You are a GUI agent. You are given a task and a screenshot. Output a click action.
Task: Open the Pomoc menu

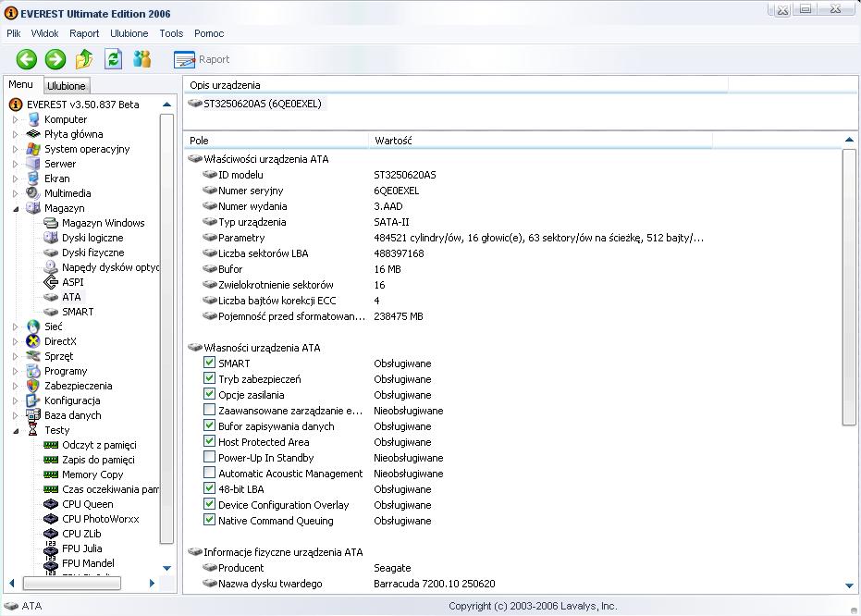point(209,33)
